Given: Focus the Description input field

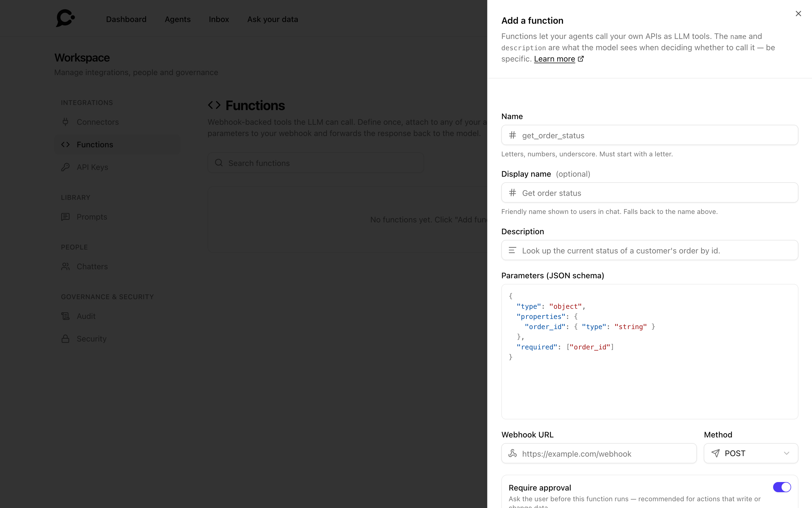Looking at the screenshot, I should tap(650, 250).
